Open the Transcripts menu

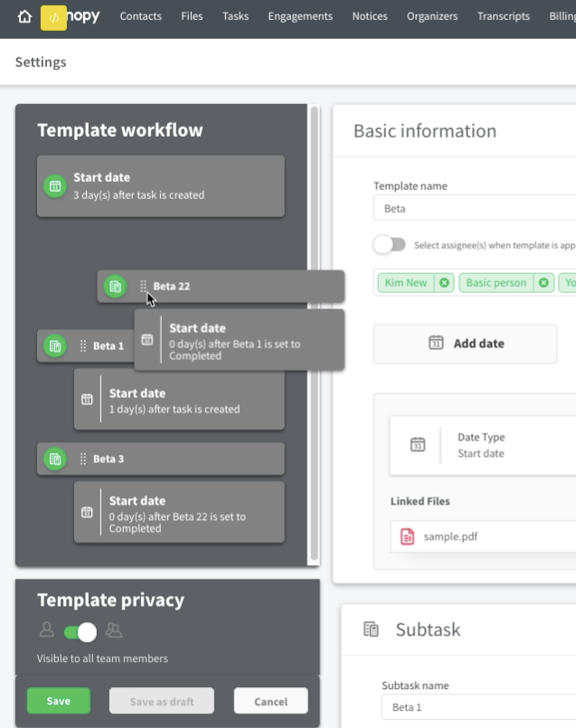[503, 16]
